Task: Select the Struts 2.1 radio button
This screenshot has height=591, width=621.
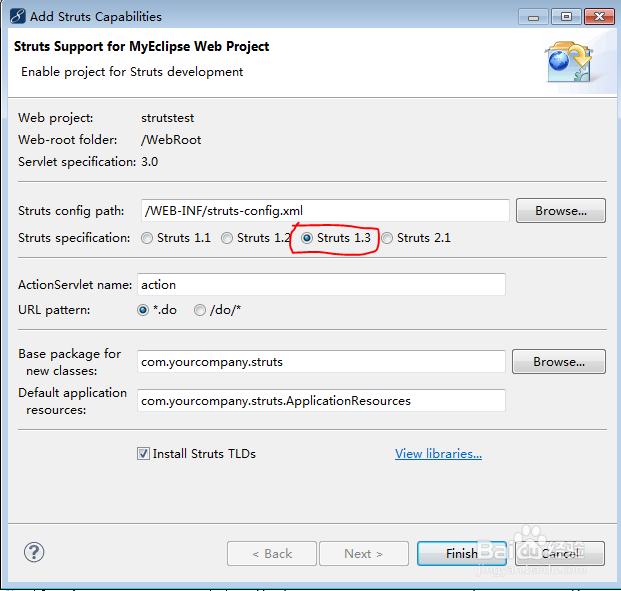Action: pos(387,238)
